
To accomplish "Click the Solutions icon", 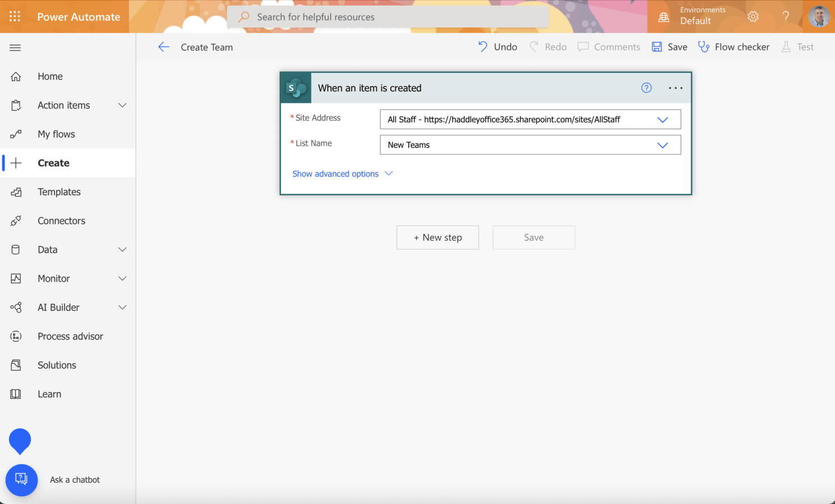I will coord(16,365).
